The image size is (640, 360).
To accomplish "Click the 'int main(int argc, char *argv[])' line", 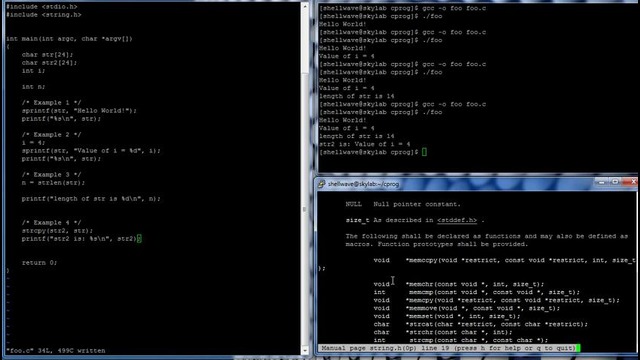I will click(x=69, y=39).
